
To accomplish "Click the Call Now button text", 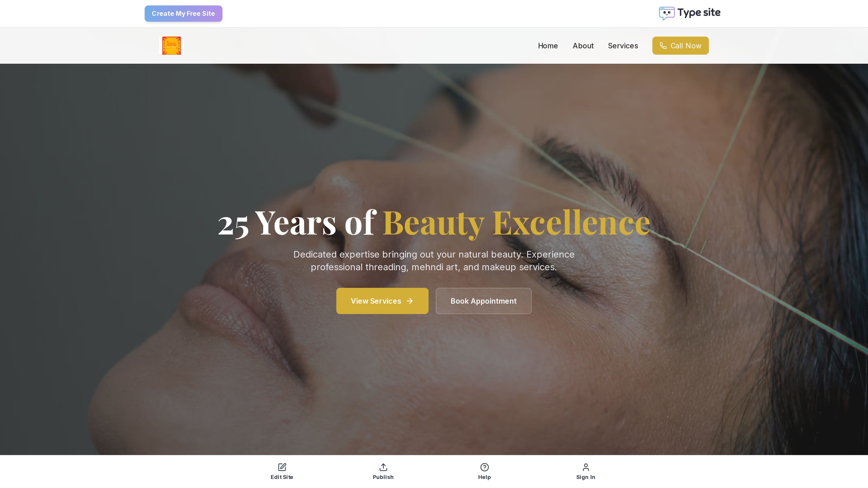I will (x=686, y=45).
